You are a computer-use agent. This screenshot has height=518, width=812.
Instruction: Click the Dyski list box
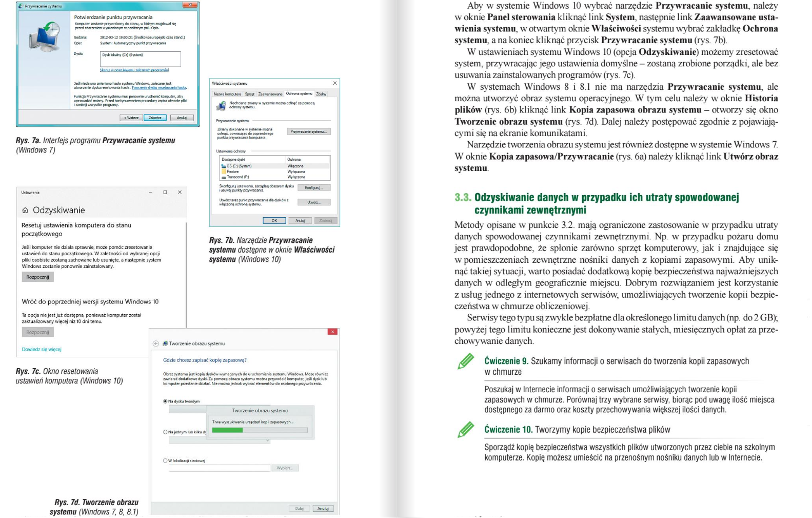[140, 59]
